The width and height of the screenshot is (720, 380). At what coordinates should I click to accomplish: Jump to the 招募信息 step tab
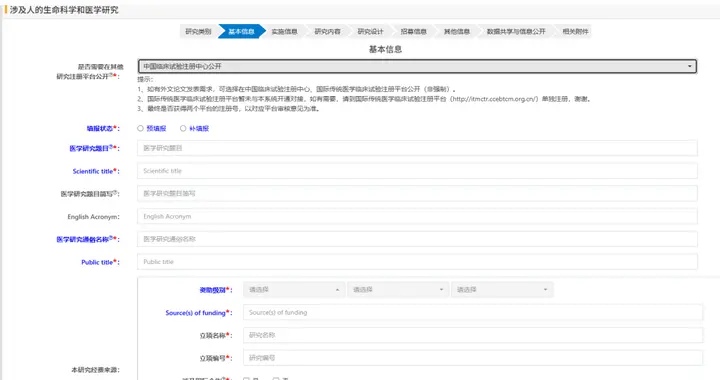[413, 31]
